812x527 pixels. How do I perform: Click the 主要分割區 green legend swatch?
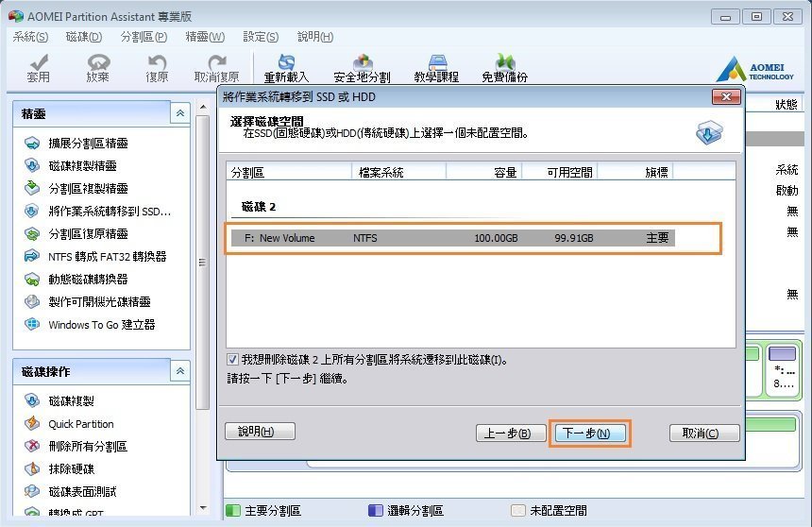click(233, 510)
